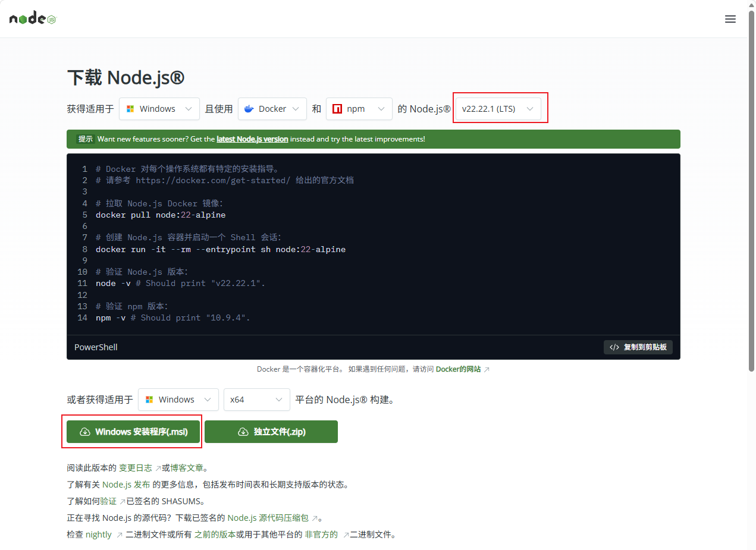Screen dimensions: 756x550
Task: Click the external arrow icon after 非官方的
Action: pyautogui.click(x=346, y=535)
